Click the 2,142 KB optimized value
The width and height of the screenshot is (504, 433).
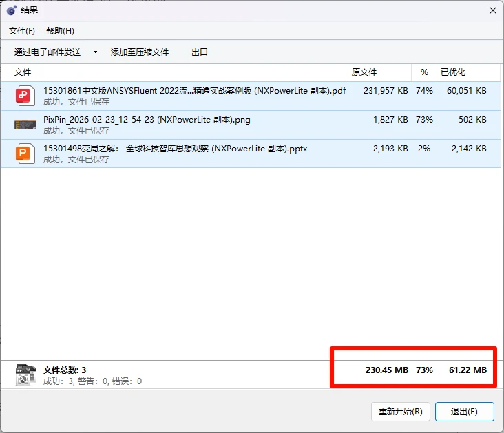pos(469,149)
